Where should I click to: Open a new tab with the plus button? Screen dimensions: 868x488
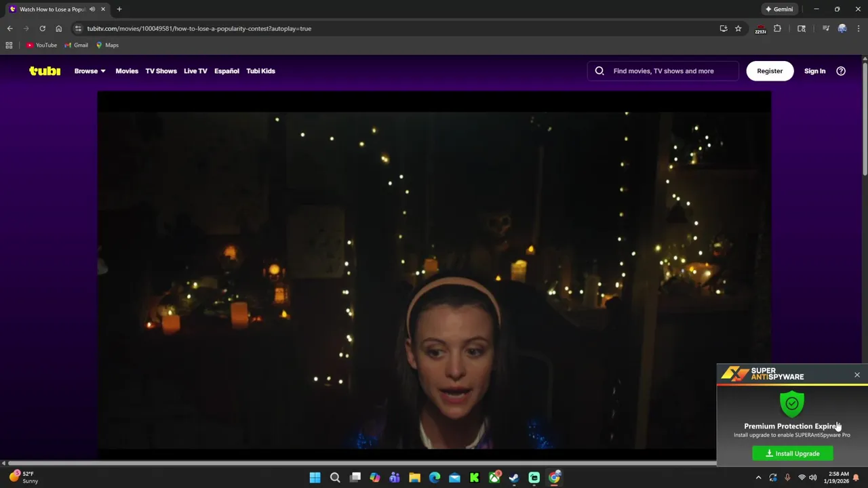[x=119, y=9]
